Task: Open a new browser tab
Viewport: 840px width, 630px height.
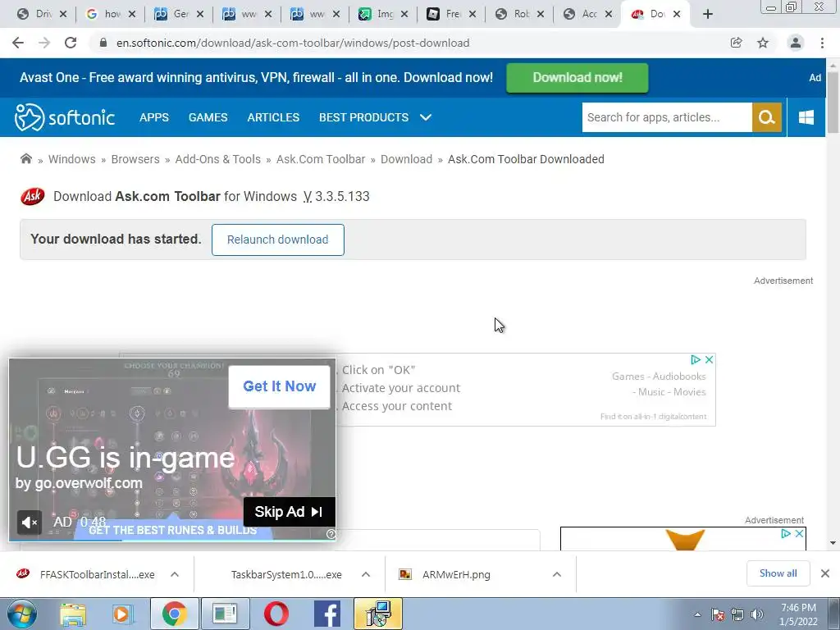Action: pyautogui.click(x=708, y=14)
